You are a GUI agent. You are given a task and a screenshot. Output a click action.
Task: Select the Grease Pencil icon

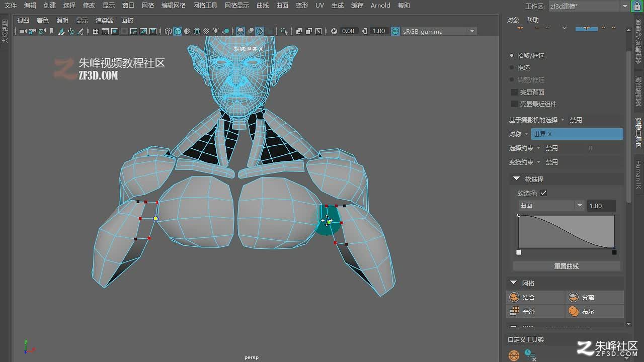pyautogui.click(x=80, y=31)
